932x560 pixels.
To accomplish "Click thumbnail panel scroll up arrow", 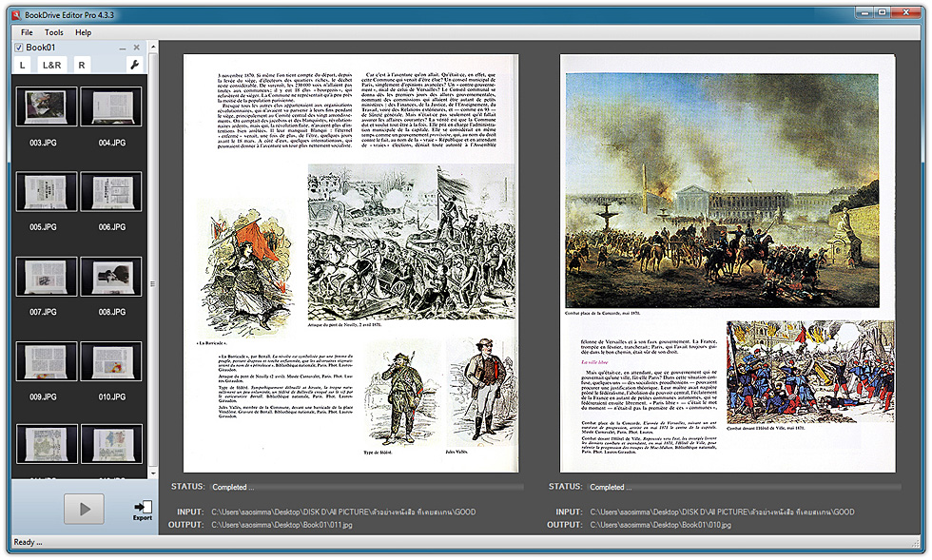I will pyautogui.click(x=153, y=47).
